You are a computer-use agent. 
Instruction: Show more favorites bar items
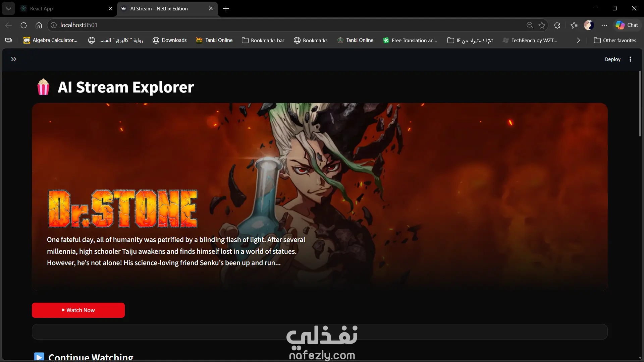coord(578,40)
